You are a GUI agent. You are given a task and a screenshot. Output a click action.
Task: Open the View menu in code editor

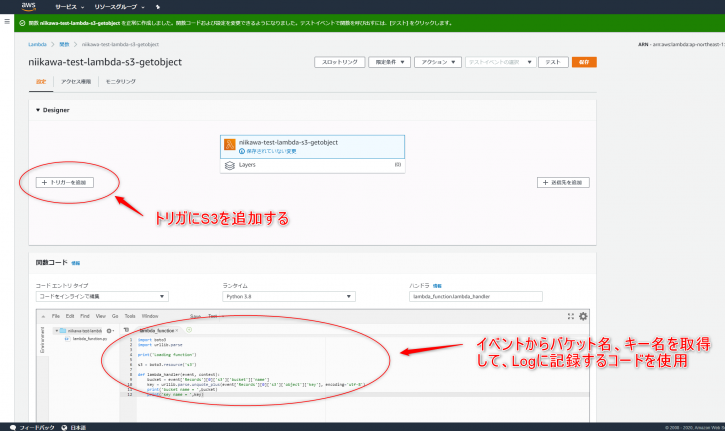(101, 316)
